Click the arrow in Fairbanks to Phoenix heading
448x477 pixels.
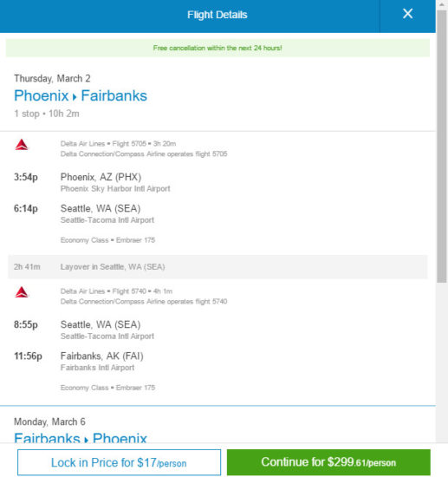coord(86,440)
